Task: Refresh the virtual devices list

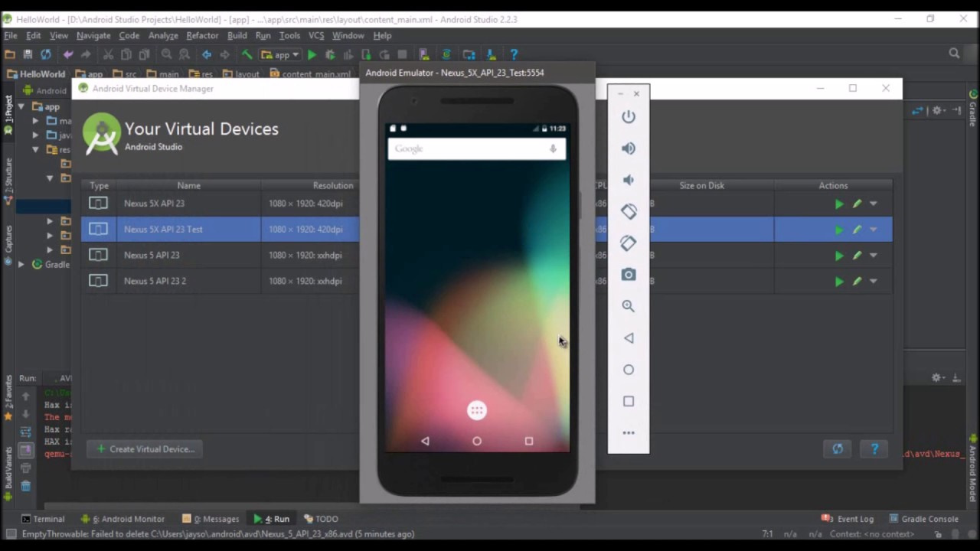Action: pos(838,449)
